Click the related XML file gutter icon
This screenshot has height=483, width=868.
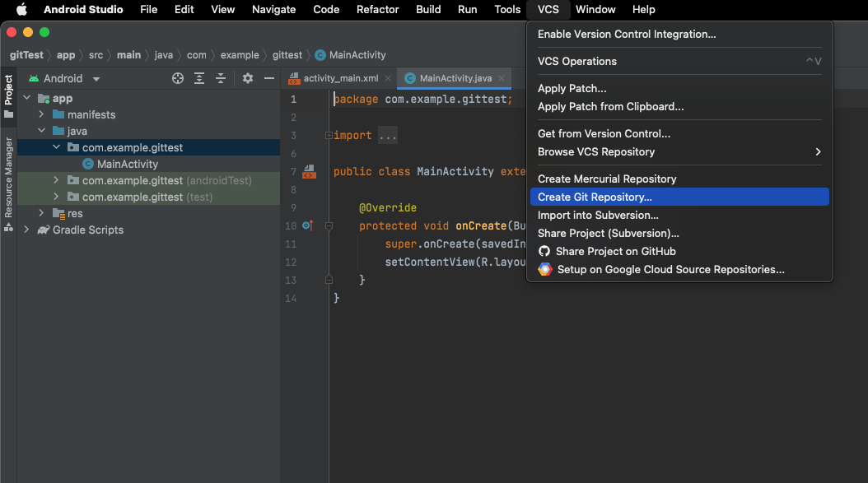point(309,172)
